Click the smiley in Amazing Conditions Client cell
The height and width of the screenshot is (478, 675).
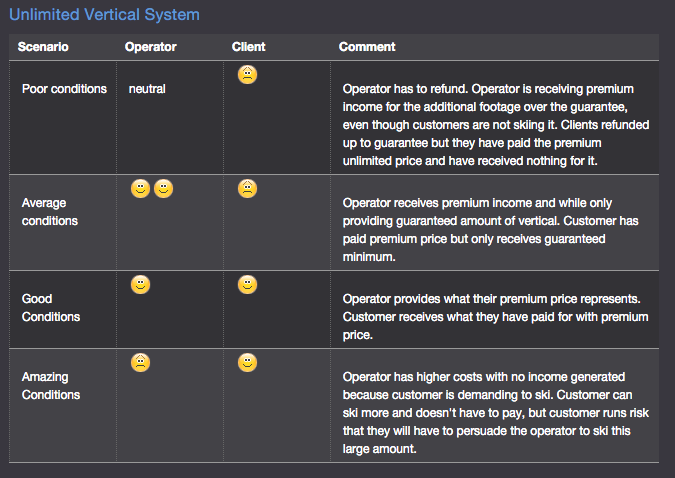(x=248, y=363)
